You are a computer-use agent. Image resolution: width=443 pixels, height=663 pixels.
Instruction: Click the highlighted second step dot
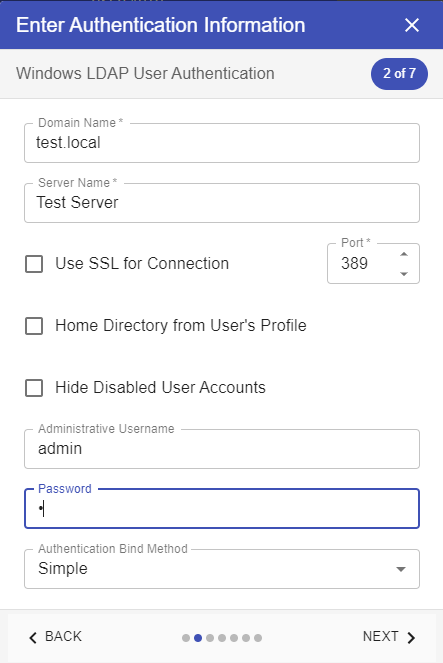[198, 638]
